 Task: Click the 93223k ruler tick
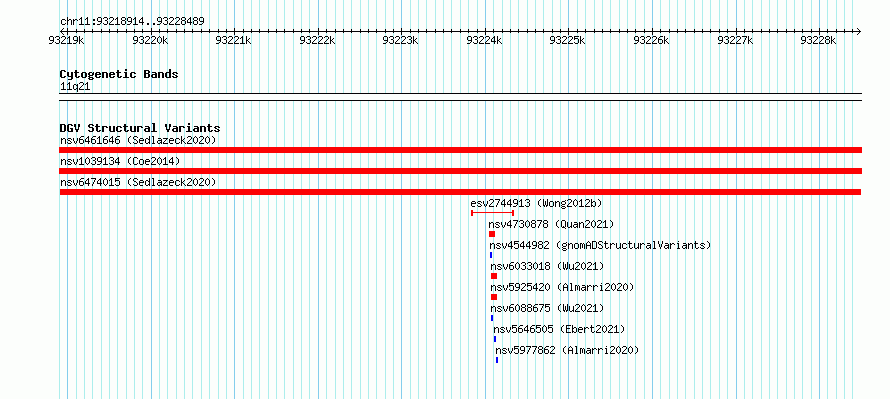click(401, 40)
